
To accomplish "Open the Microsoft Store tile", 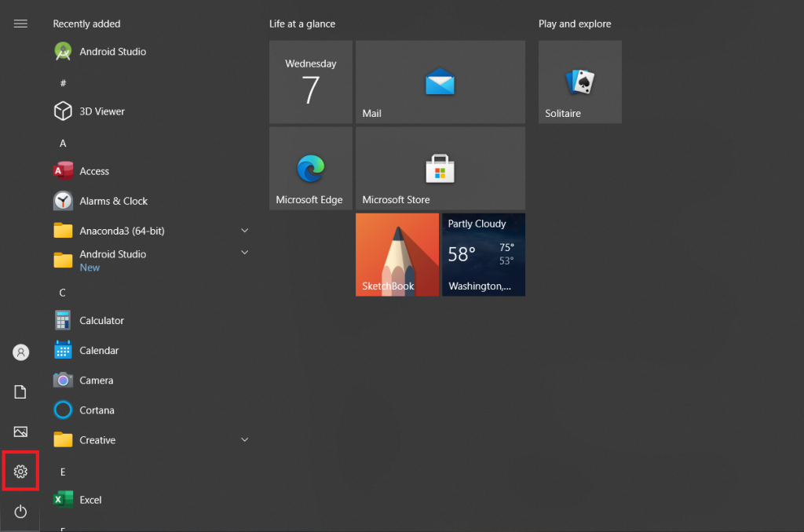I will (440, 169).
